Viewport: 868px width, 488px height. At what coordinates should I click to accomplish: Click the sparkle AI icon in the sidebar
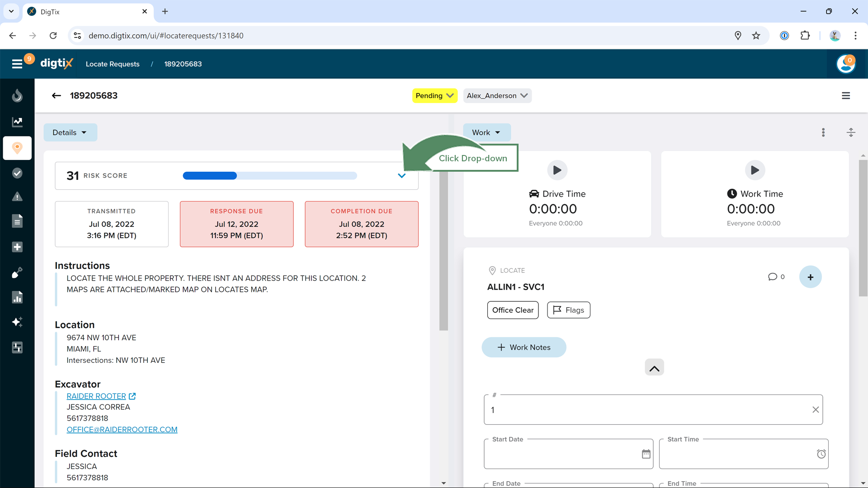pyautogui.click(x=17, y=322)
